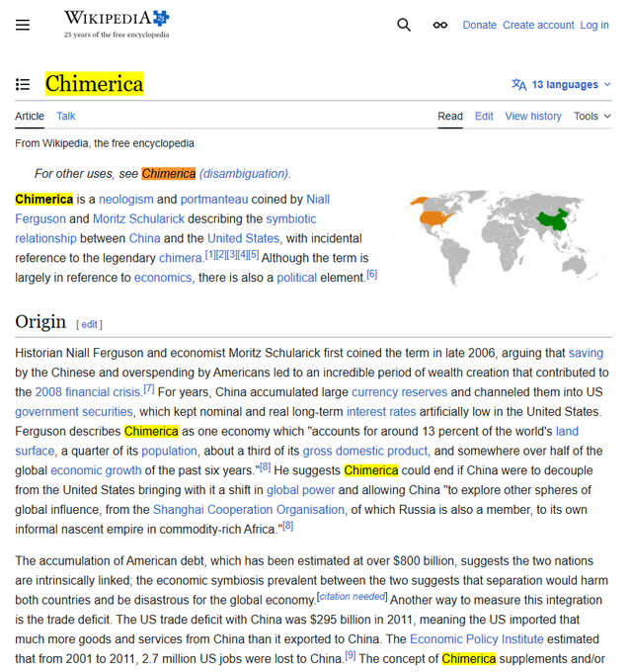Click citation reference [5]
The image size is (630, 672).
[254, 255]
